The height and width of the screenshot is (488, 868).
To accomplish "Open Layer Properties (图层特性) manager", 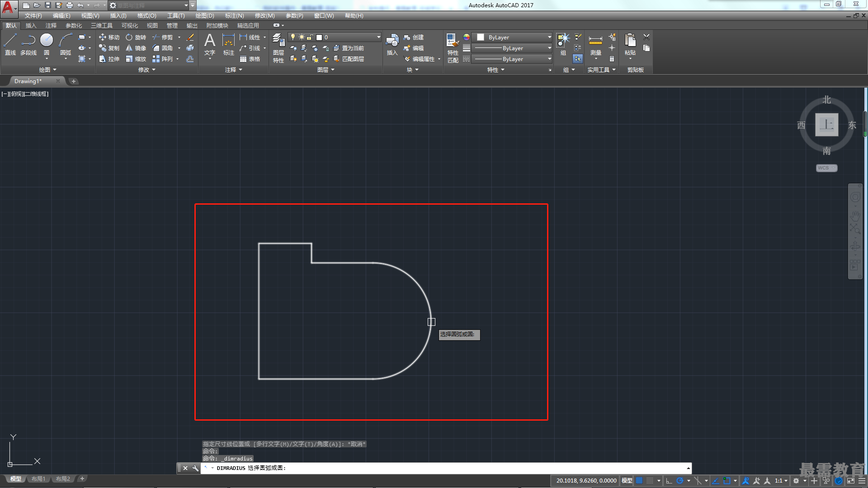I will 278,48.
